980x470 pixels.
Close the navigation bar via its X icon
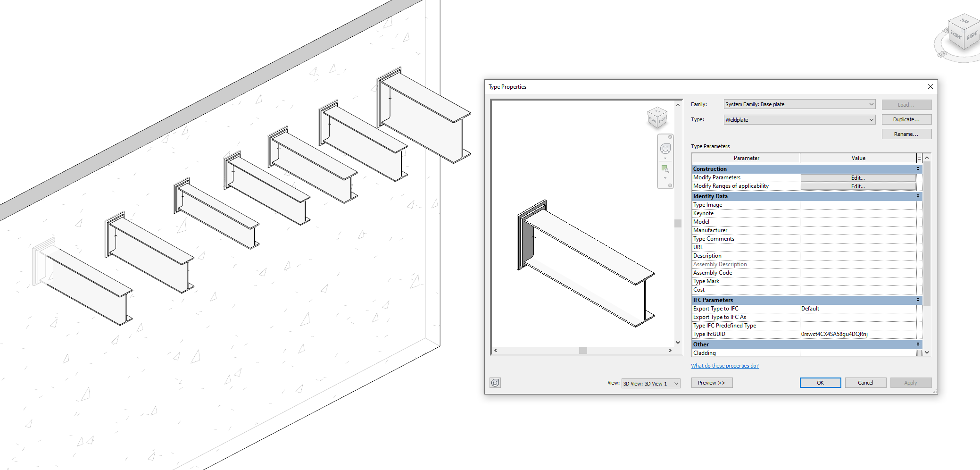click(670, 137)
